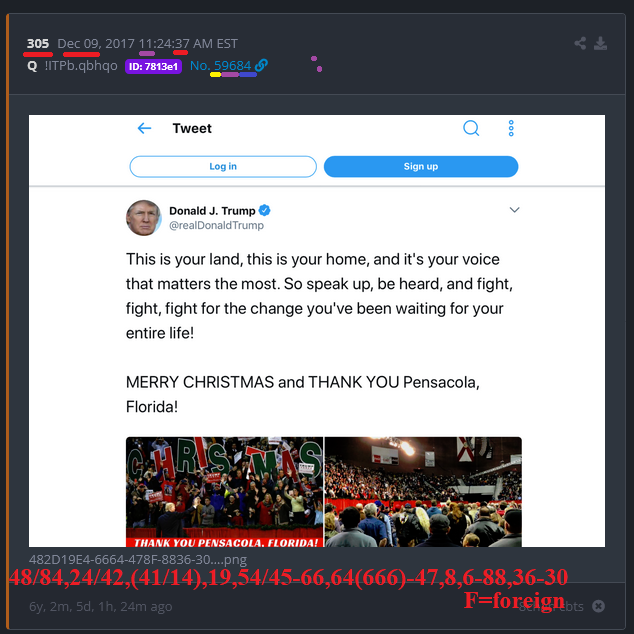634x634 pixels.
Task: Click the blue verified badge
Action: pos(264,210)
